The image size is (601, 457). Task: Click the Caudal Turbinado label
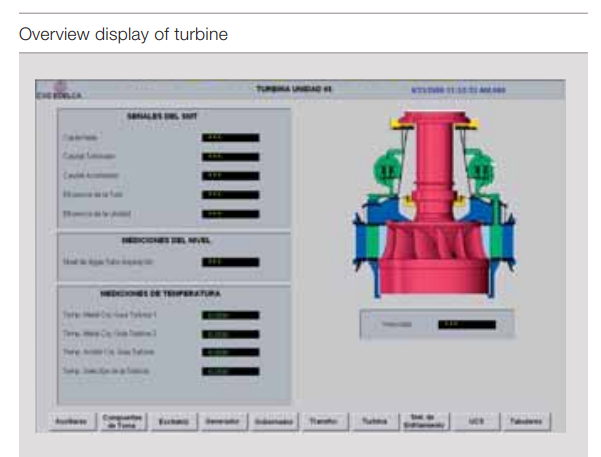click(89, 156)
